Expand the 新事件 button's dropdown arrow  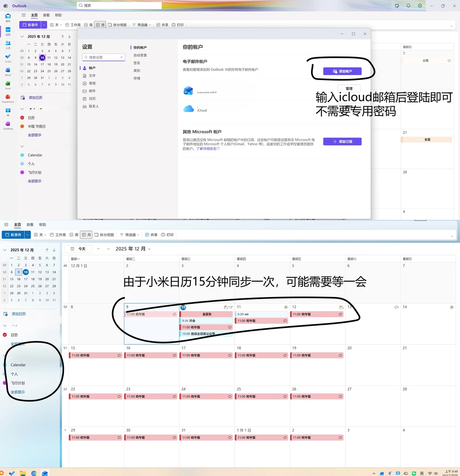coord(27,234)
